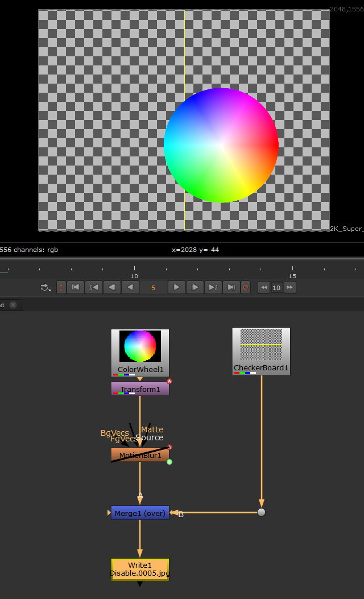The height and width of the screenshot is (599, 364).
Task: Click the play forward button
Action: [x=176, y=287]
